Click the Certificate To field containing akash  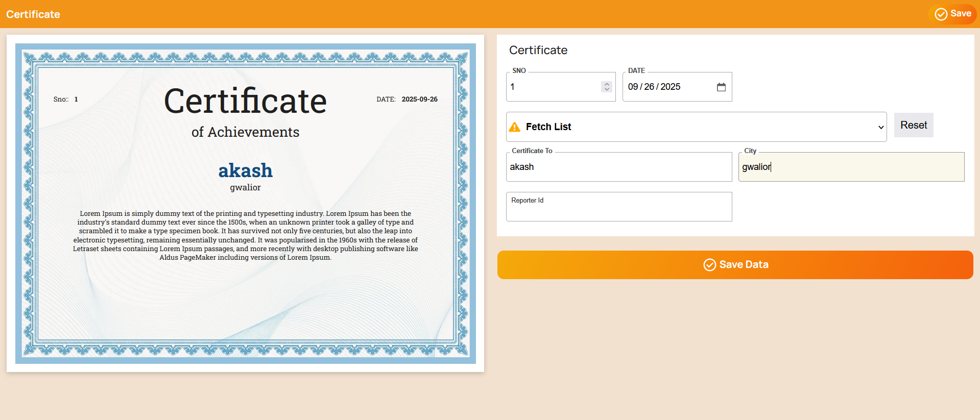618,167
